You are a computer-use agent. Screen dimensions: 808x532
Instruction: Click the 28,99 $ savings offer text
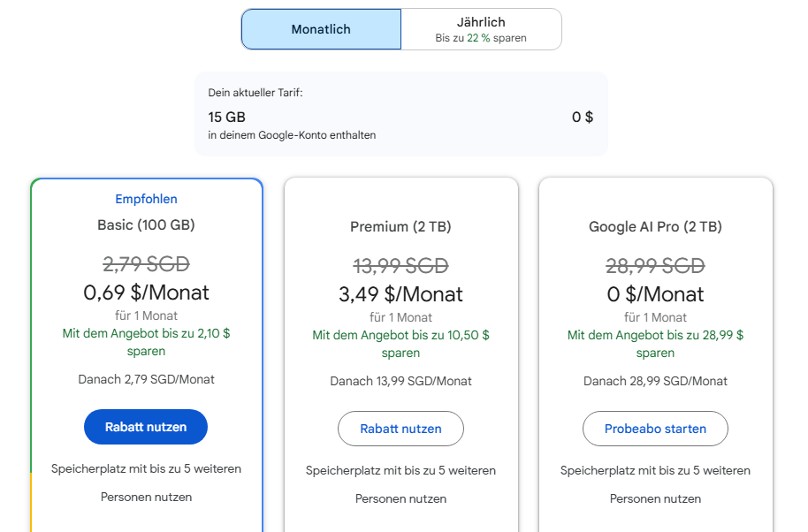(655, 344)
